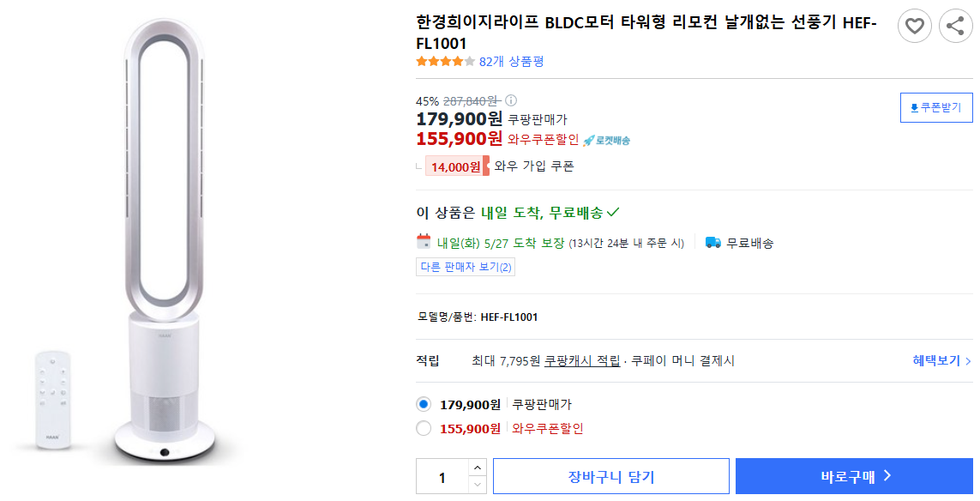Click the heart wishlist icon
This screenshot has height=501, width=980.
click(x=914, y=26)
